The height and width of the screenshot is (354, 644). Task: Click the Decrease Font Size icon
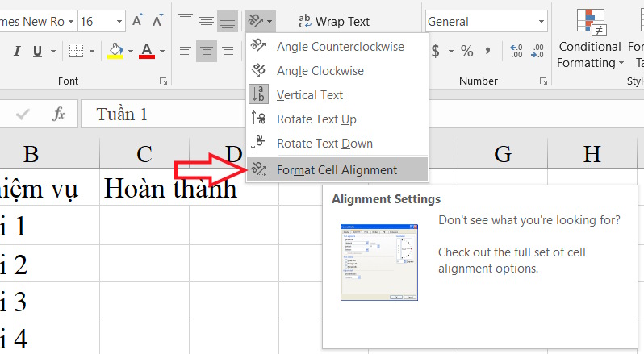point(157,20)
